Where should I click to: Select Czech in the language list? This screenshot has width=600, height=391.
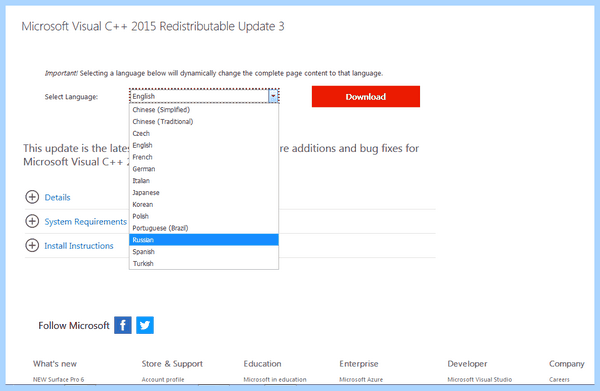pos(204,134)
